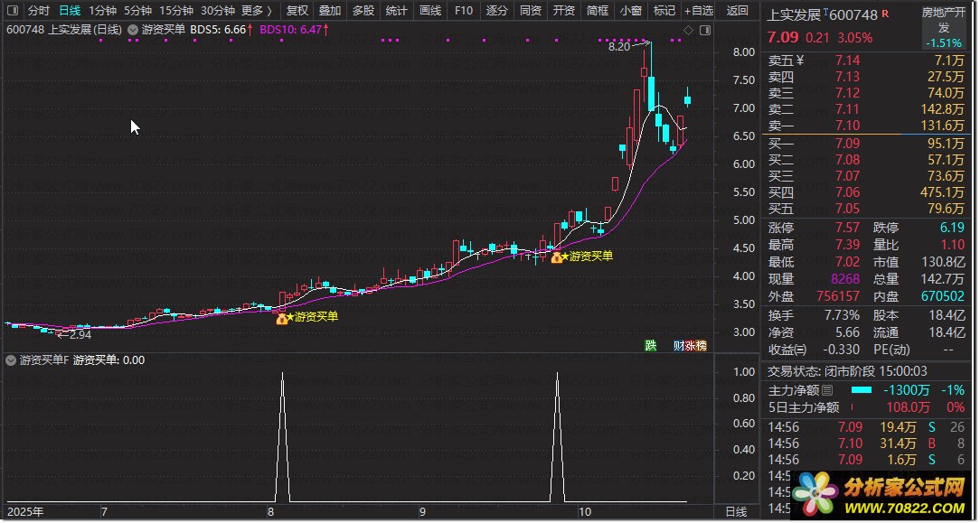Toggle the left sidebar panel icon
This screenshot has height=523, width=980.
point(14,11)
